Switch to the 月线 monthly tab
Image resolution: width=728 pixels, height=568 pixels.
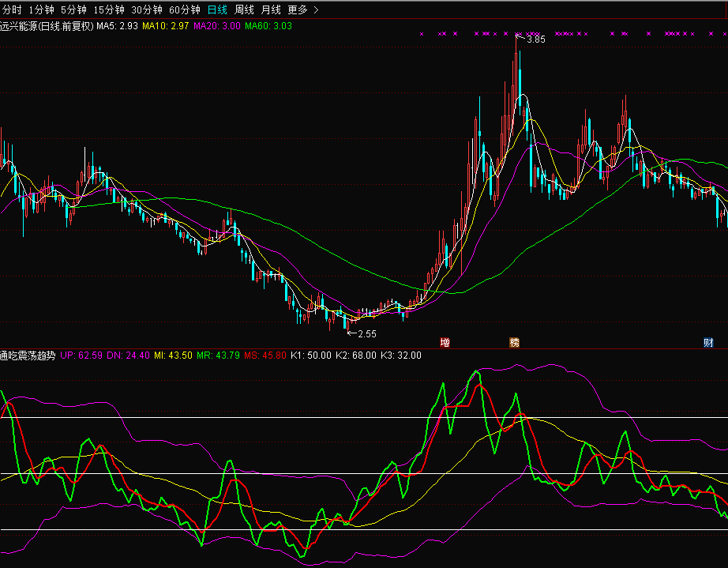coord(271,9)
